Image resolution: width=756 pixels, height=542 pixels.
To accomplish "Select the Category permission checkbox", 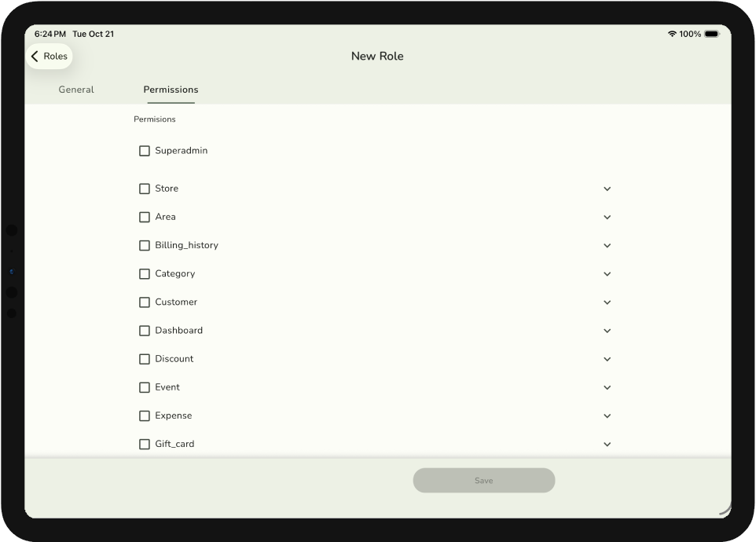I will tap(145, 274).
